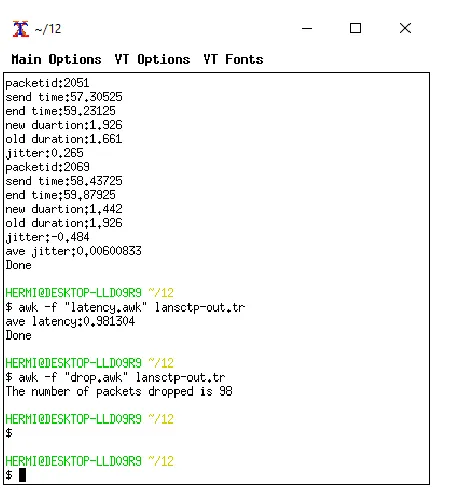Click the Done line after ave latency
Screen dimensions: 458x490
19,335
